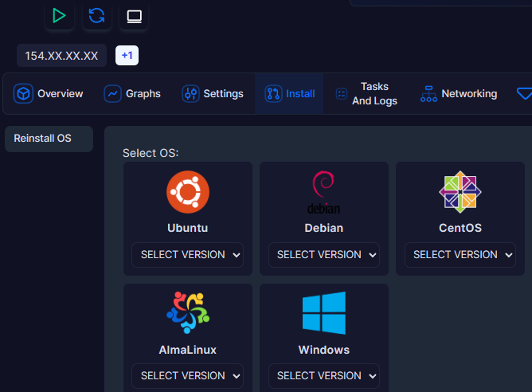The width and height of the screenshot is (532, 392).
Task: Click the cut-off blue icon after Networking
Action: [524, 94]
